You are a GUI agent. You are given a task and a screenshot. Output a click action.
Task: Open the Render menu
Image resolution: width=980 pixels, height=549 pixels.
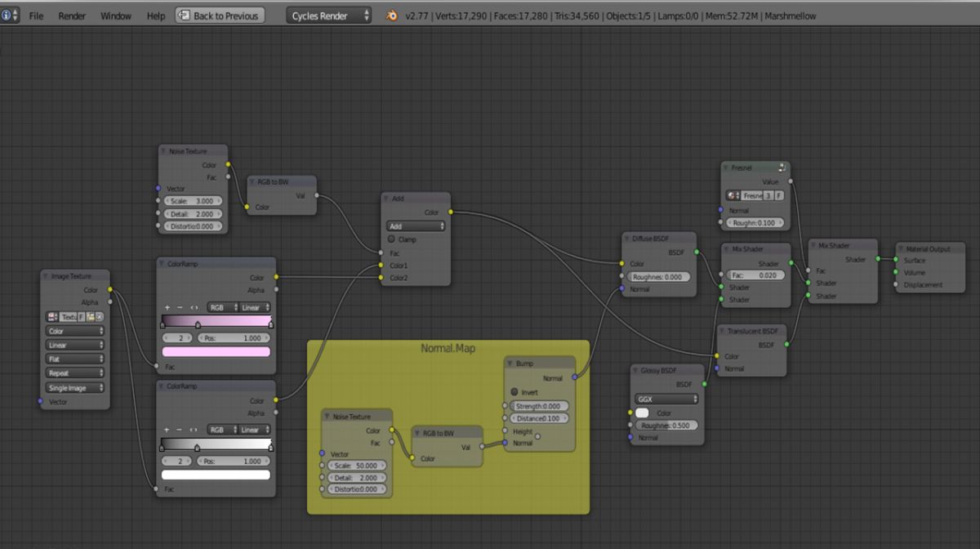click(72, 16)
